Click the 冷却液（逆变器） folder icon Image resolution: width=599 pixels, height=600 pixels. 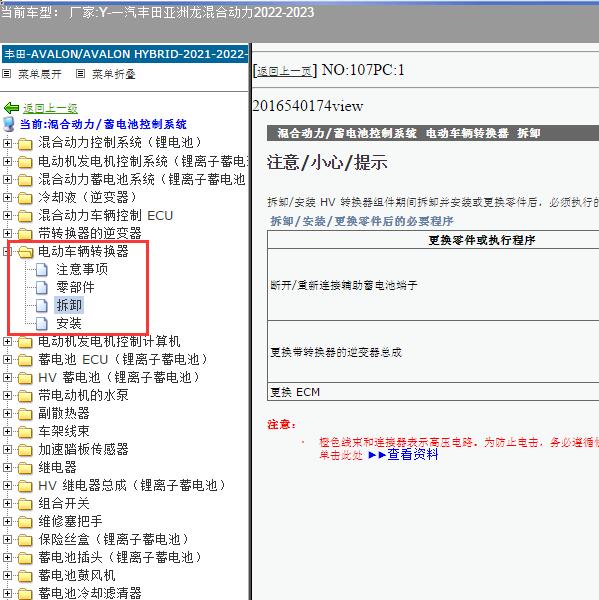25,198
